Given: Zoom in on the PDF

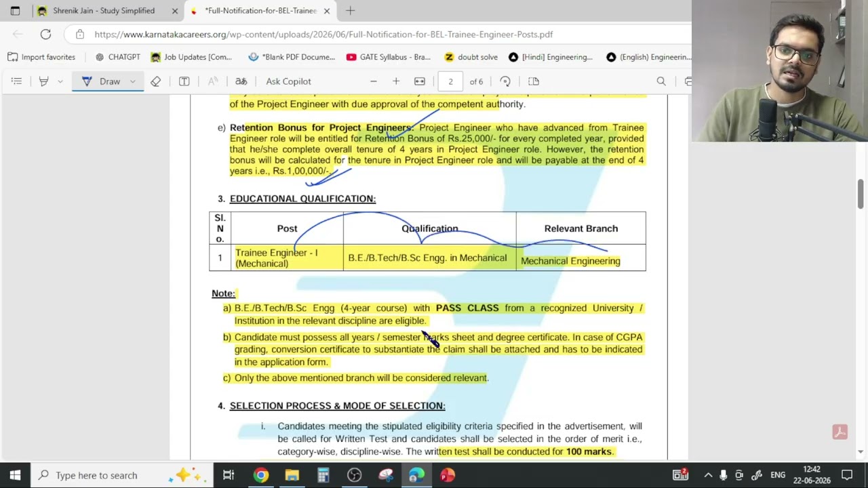Looking at the screenshot, I should pos(396,81).
